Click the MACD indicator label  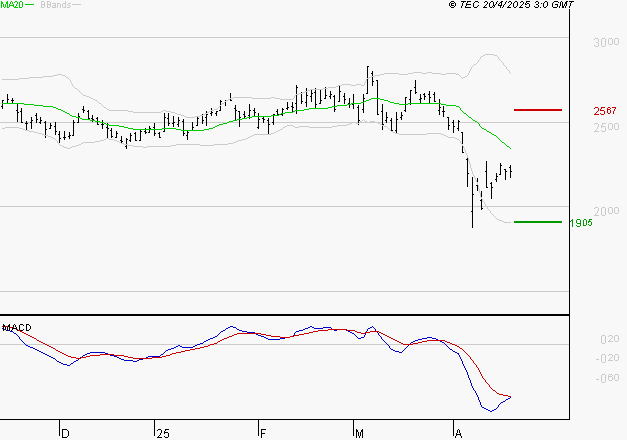tap(17, 328)
